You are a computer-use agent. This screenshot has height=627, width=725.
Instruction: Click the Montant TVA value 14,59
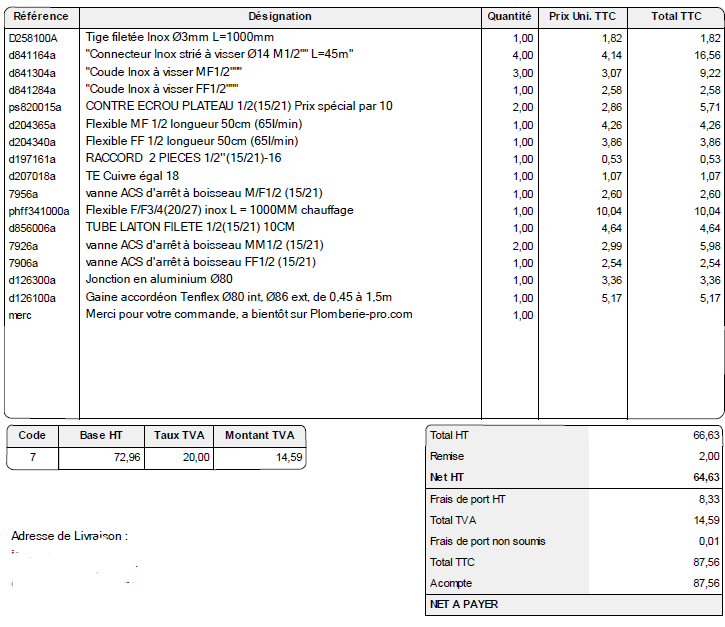coord(289,457)
